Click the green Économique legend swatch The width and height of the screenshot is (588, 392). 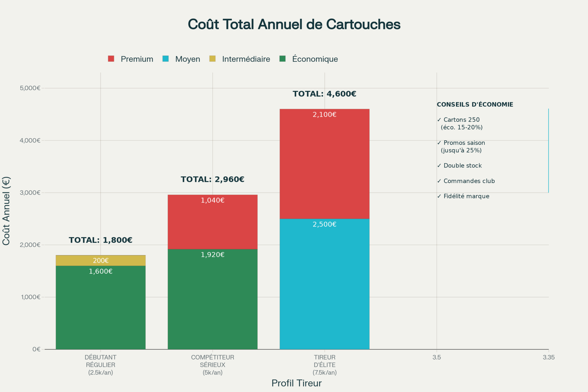point(283,59)
